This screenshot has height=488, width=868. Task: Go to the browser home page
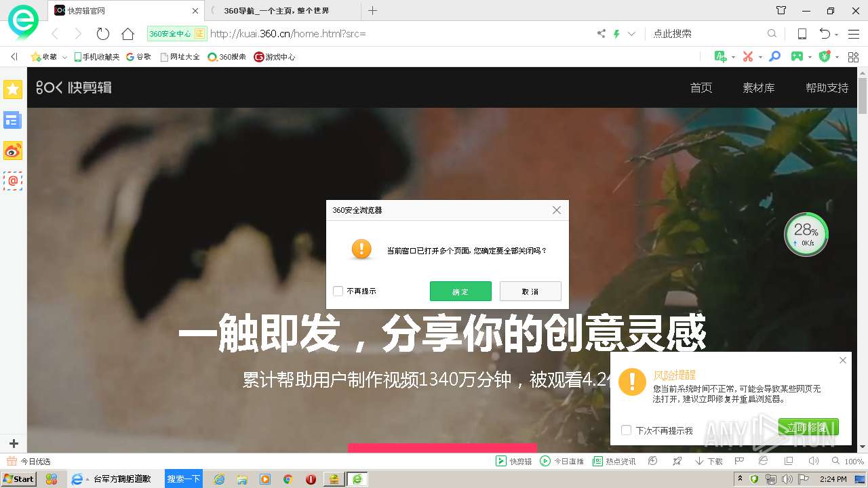(x=127, y=33)
